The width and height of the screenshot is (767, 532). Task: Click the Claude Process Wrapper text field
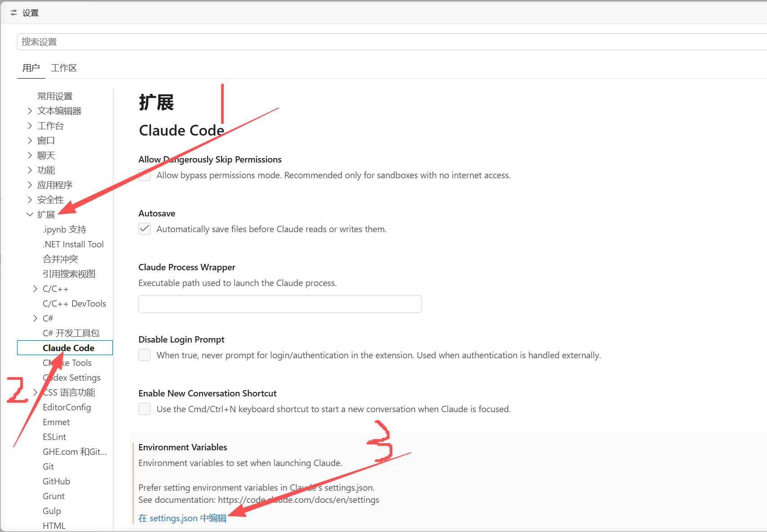point(280,304)
